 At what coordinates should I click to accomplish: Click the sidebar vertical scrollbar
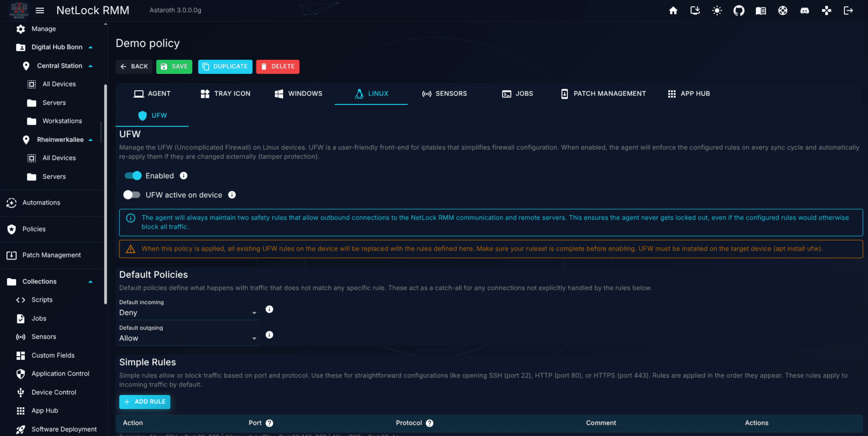[x=106, y=194]
